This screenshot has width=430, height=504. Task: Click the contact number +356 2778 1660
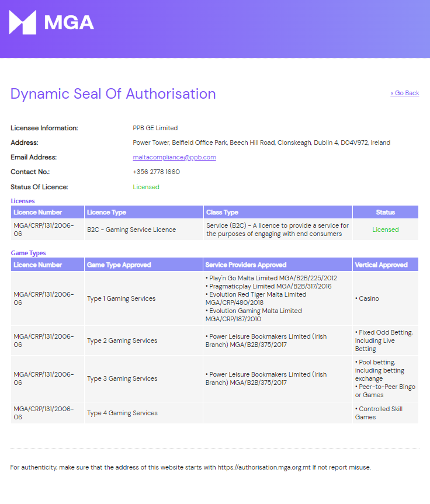click(157, 172)
